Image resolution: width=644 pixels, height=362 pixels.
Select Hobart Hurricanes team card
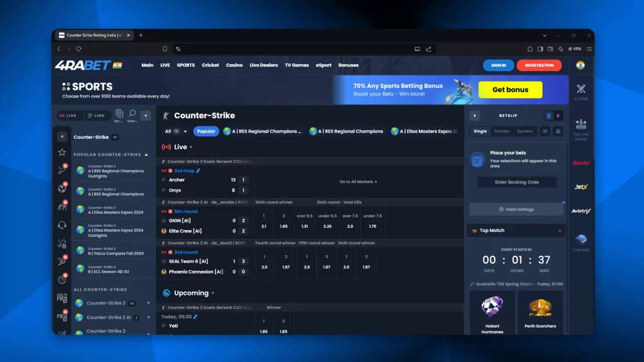[x=492, y=313]
